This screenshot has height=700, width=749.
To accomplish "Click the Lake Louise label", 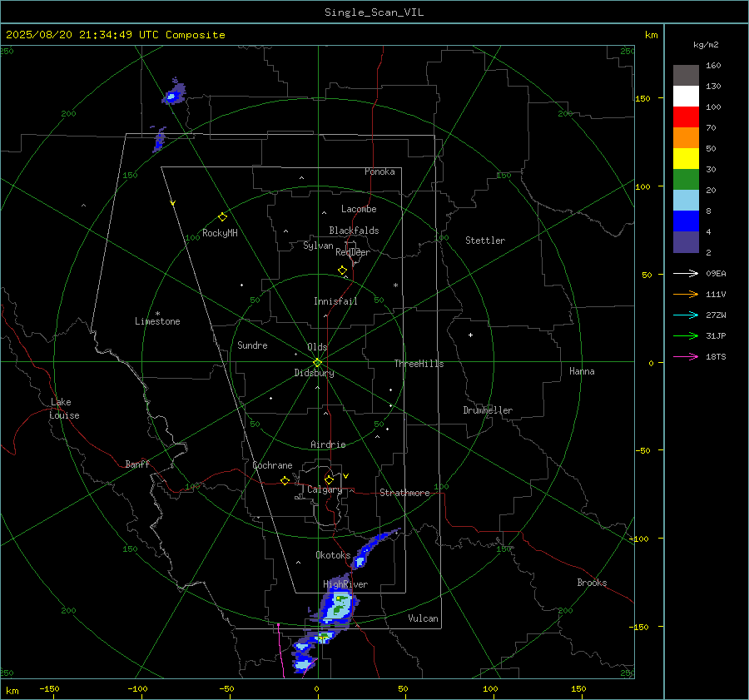I will (x=64, y=409).
